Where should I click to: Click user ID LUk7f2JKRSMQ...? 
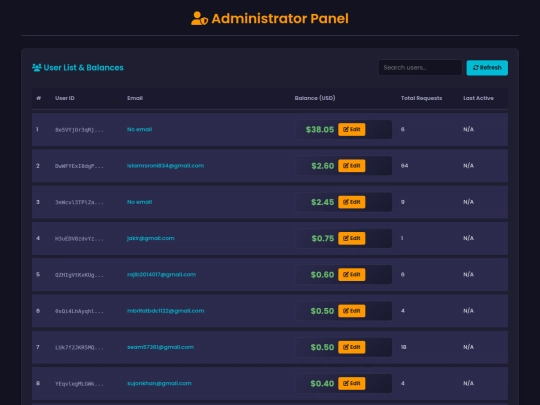(x=79, y=347)
